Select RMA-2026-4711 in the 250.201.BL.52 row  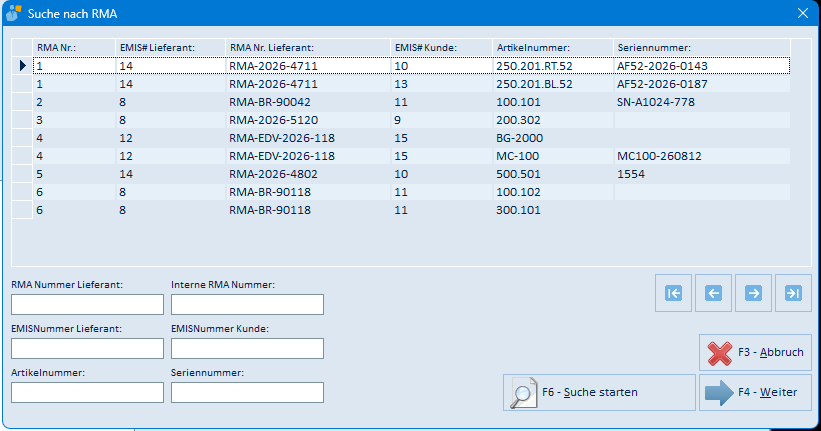pos(308,84)
